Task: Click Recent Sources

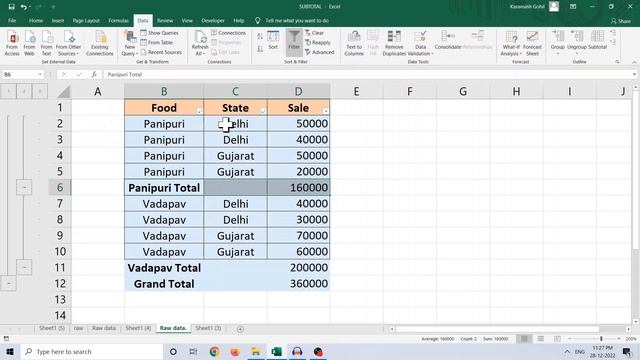Action: pyautogui.click(x=161, y=52)
